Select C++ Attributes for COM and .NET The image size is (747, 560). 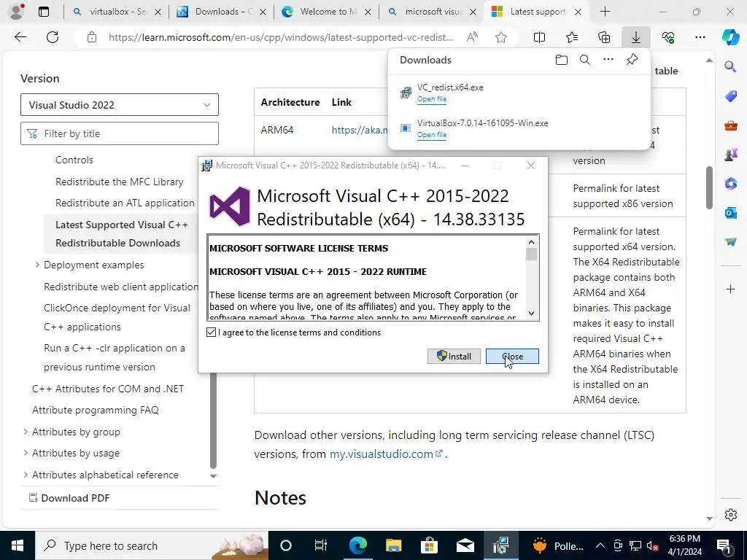(x=108, y=389)
